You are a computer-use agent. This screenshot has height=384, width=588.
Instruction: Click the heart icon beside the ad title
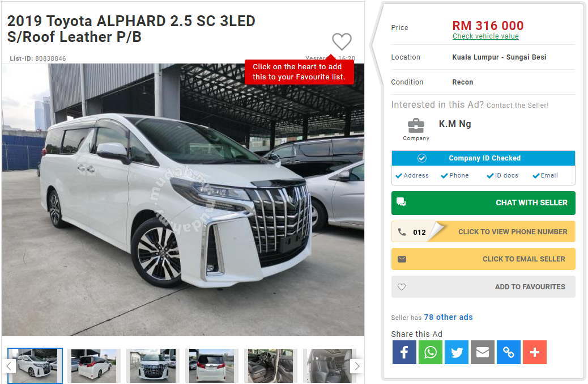[342, 41]
